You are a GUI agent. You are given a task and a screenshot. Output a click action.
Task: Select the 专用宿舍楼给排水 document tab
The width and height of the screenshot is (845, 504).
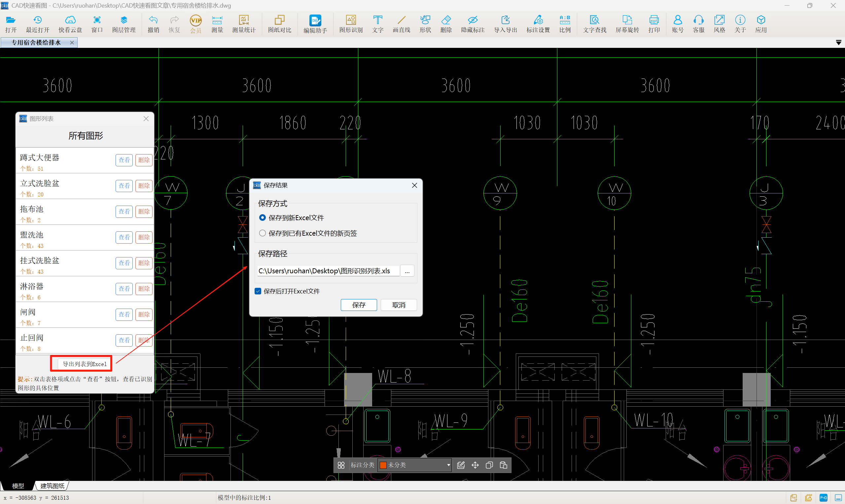[36, 43]
